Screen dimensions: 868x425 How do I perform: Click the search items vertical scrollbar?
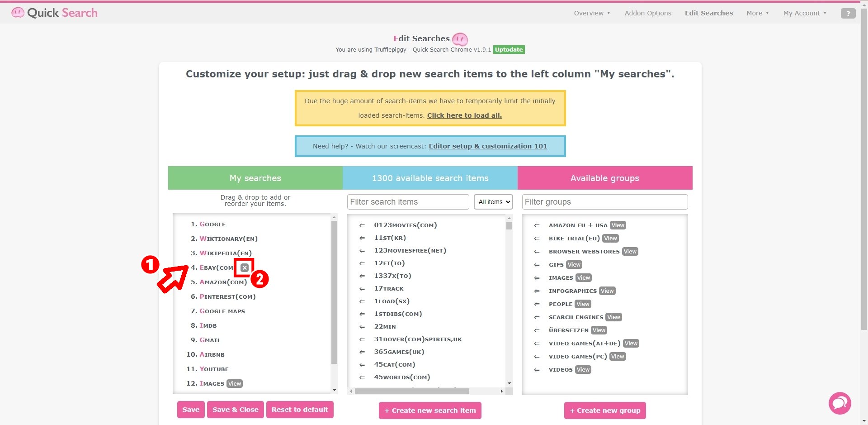pos(509,225)
